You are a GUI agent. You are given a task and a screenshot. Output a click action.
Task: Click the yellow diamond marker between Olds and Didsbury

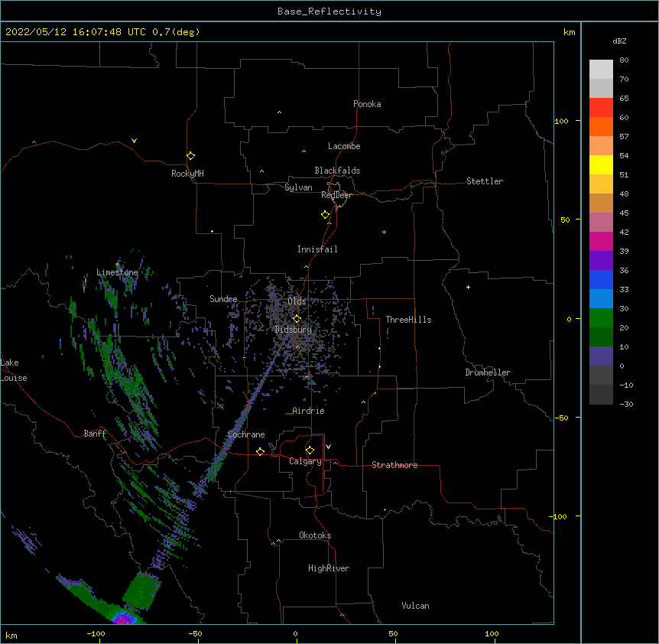click(x=297, y=319)
